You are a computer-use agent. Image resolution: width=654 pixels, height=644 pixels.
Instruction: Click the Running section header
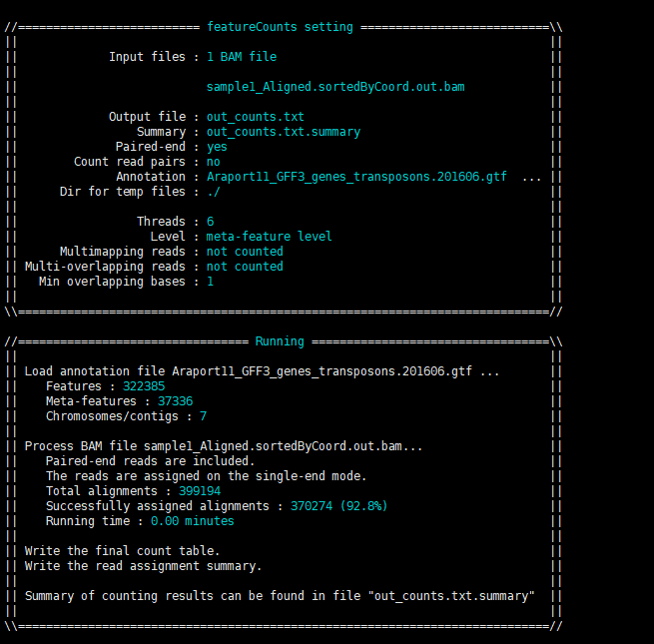click(x=280, y=341)
